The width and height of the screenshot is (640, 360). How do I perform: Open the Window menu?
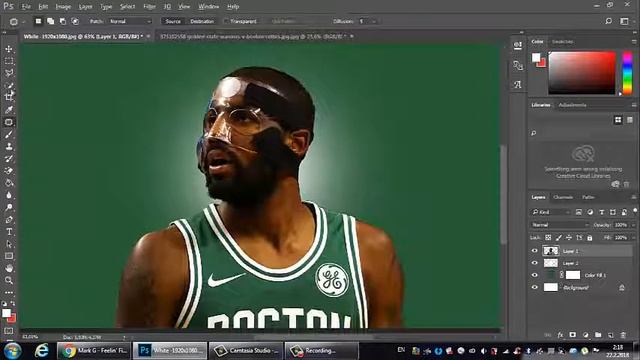[x=209, y=7]
